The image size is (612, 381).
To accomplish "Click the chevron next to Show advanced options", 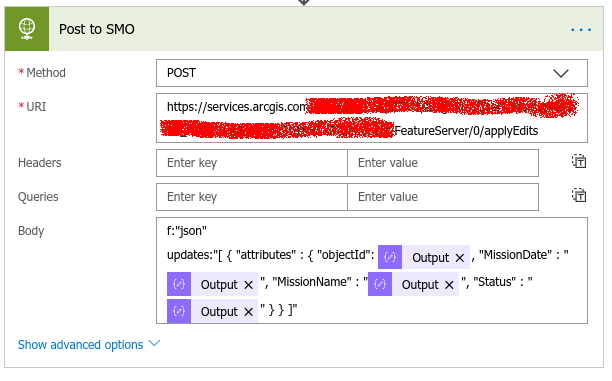I will click(x=155, y=344).
